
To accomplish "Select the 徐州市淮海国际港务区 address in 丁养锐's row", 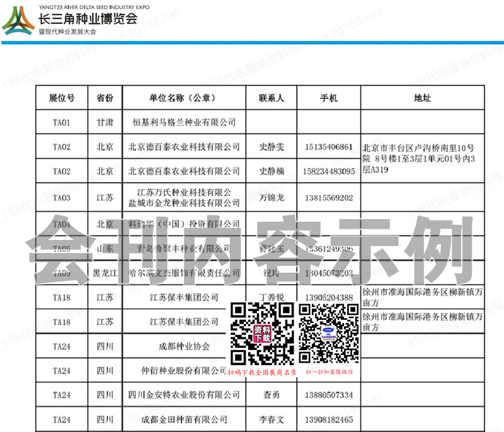I will 422,297.
